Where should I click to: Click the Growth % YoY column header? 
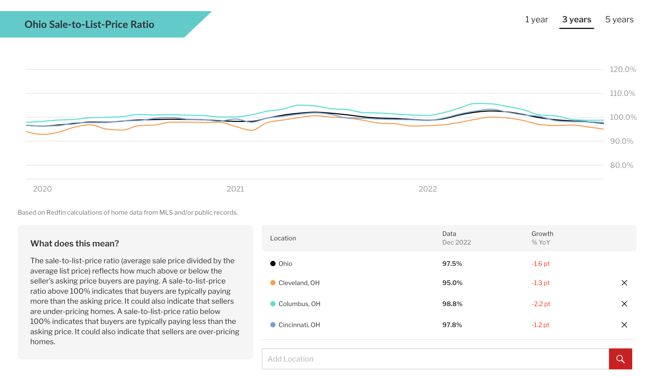click(x=542, y=238)
